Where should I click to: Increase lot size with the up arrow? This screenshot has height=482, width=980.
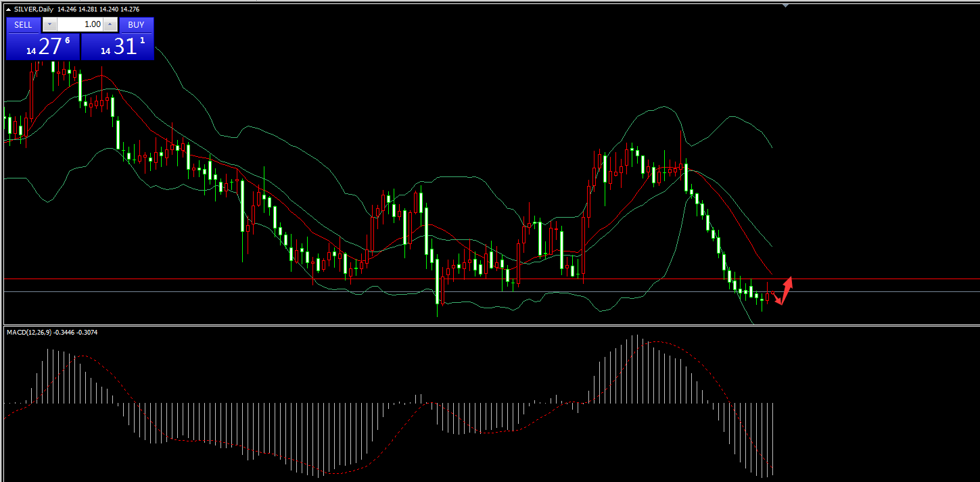pos(112,25)
